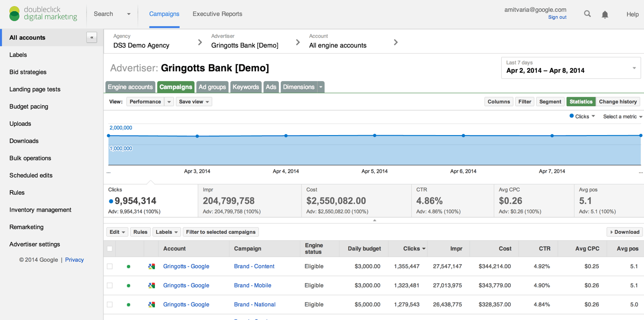The width and height of the screenshot is (644, 320).
Task: Click Google engine icon in Brand - Content row
Action: pos(152,266)
